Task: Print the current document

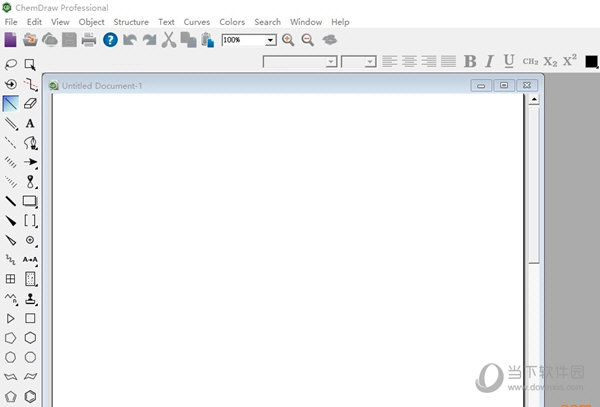Action: pyautogui.click(x=89, y=40)
